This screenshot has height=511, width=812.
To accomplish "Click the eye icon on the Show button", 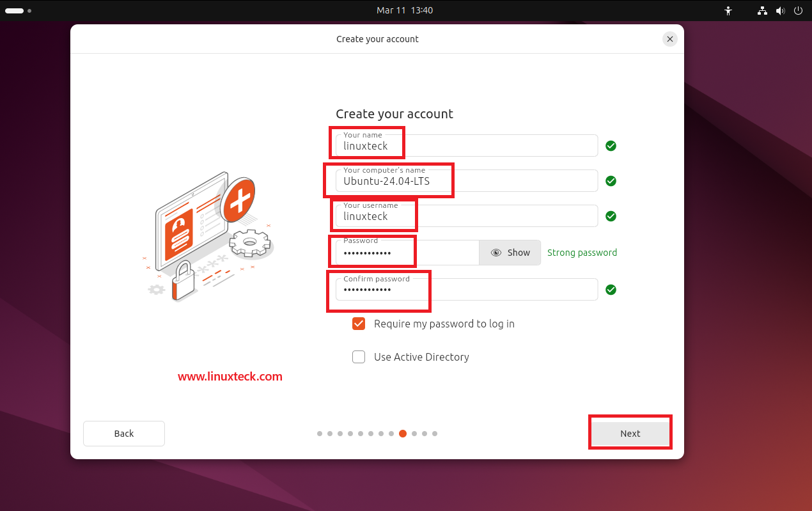I will click(497, 253).
